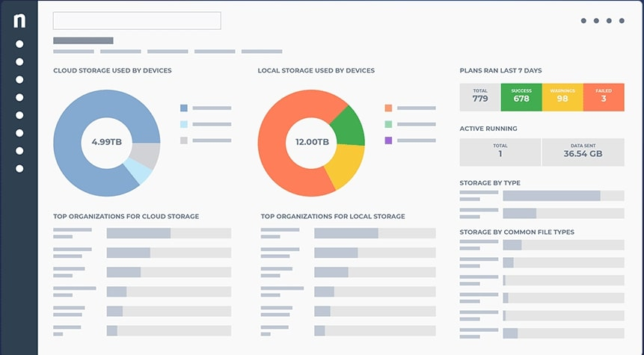Select the first dot in the sidebar

[x=19, y=44]
